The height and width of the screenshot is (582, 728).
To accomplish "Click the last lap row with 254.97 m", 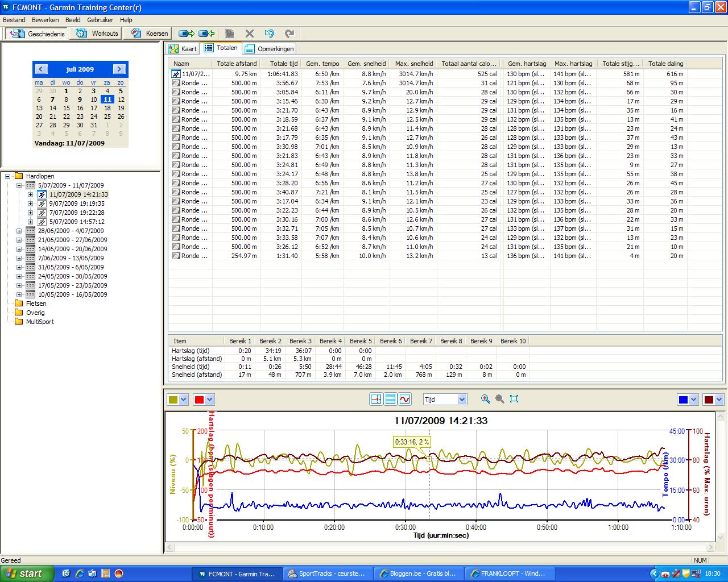I will point(428,256).
